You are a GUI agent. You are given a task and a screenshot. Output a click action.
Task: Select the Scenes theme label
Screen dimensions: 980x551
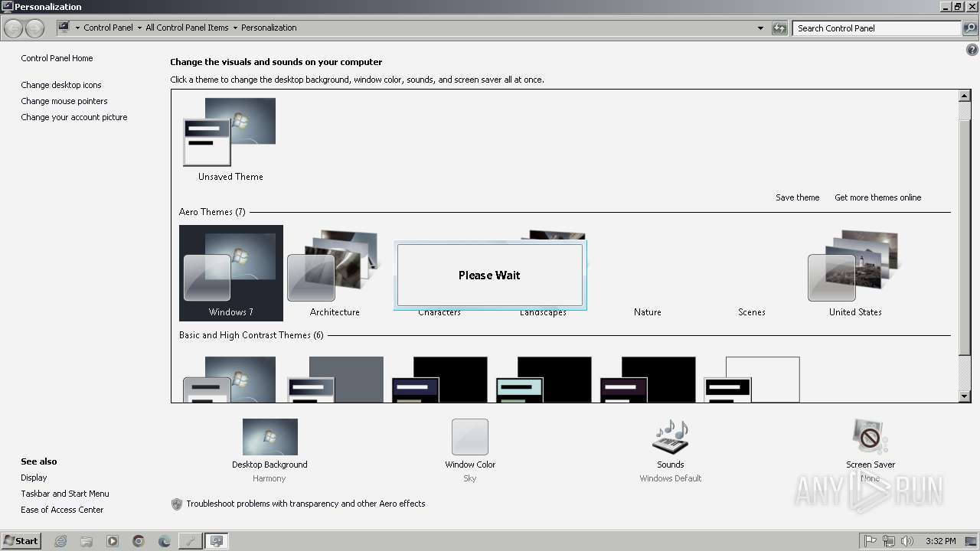click(751, 312)
